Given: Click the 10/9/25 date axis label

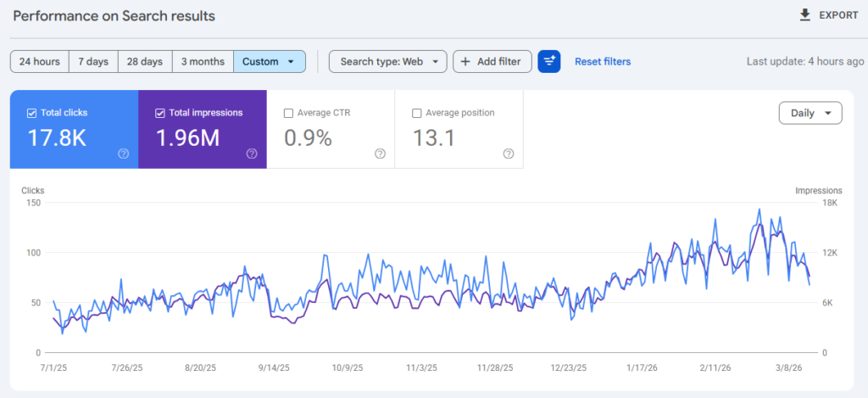Looking at the screenshot, I should point(348,367).
